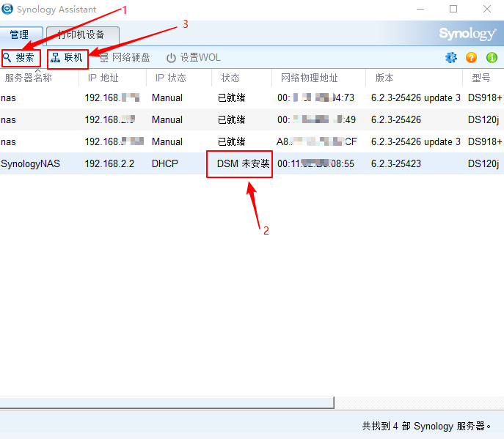
Task: Select the IP address 192.168.2.2 cell
Action: pyautogui.click(x=109, y=163)
